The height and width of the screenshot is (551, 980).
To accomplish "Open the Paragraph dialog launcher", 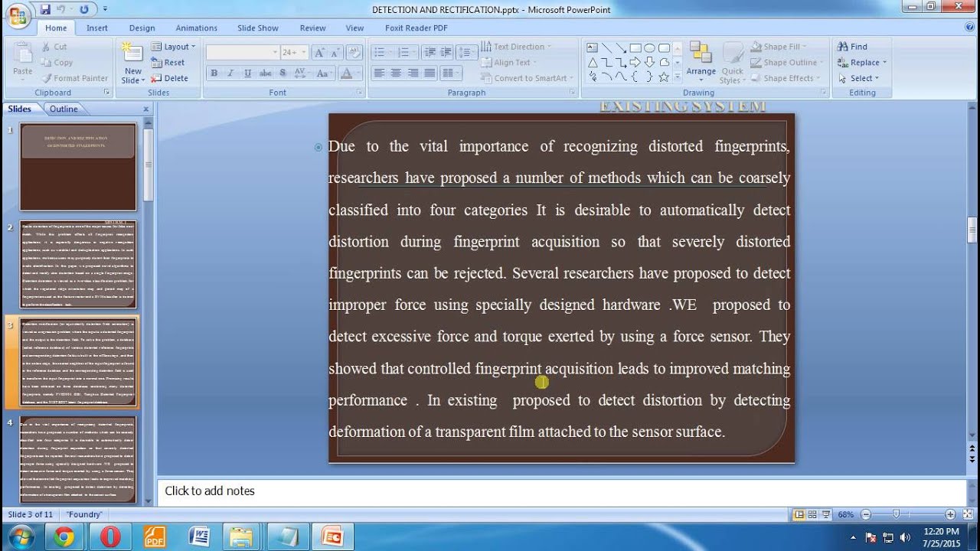I will [x=572, y=93].
